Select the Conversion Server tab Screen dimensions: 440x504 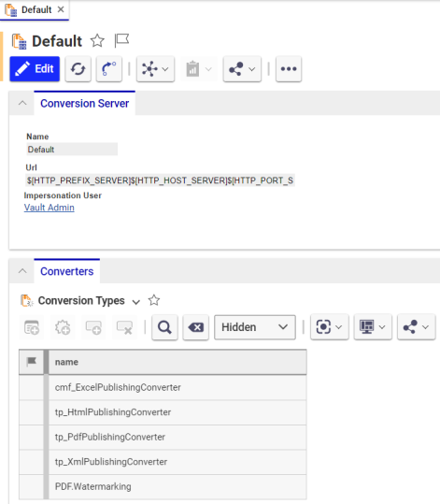(x=84, y=104)
